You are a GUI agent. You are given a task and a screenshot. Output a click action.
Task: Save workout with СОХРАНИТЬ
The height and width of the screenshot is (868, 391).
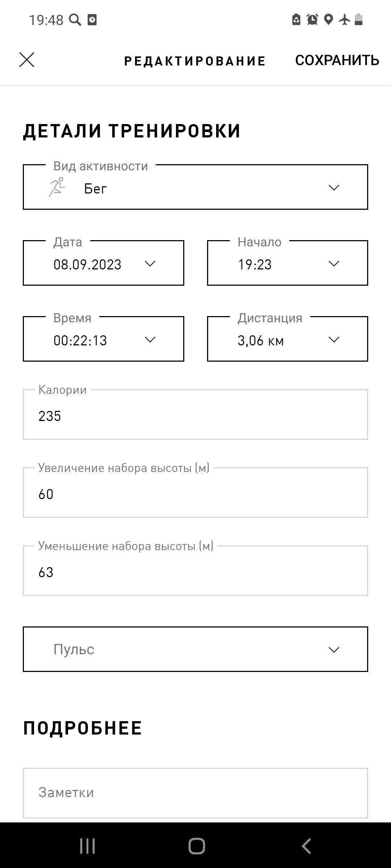point(337,60)
